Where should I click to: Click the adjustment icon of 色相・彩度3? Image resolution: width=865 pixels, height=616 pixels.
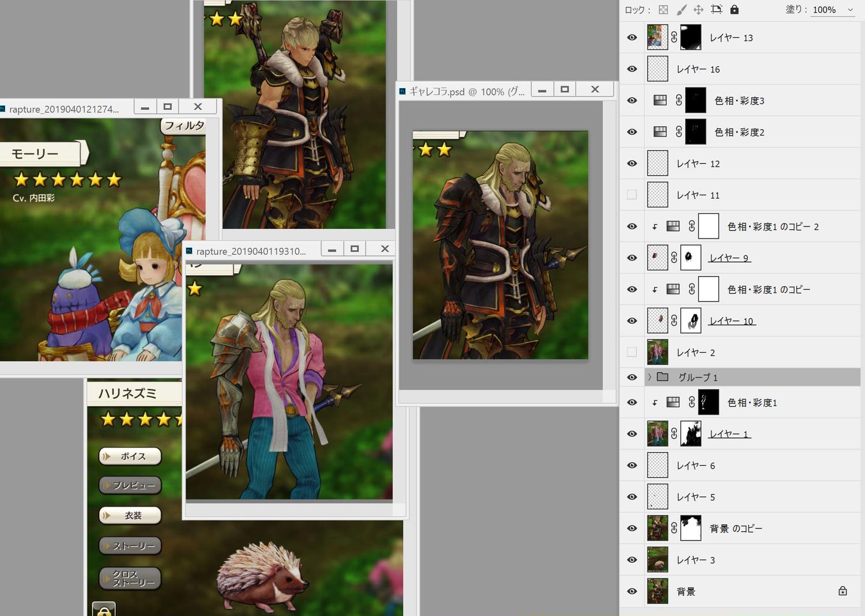coord(660,100)
